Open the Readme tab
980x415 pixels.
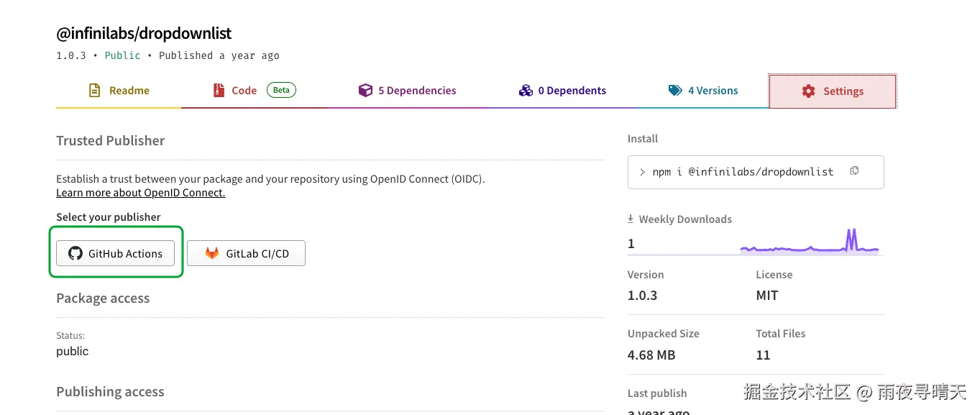click(x=119, y=91)
